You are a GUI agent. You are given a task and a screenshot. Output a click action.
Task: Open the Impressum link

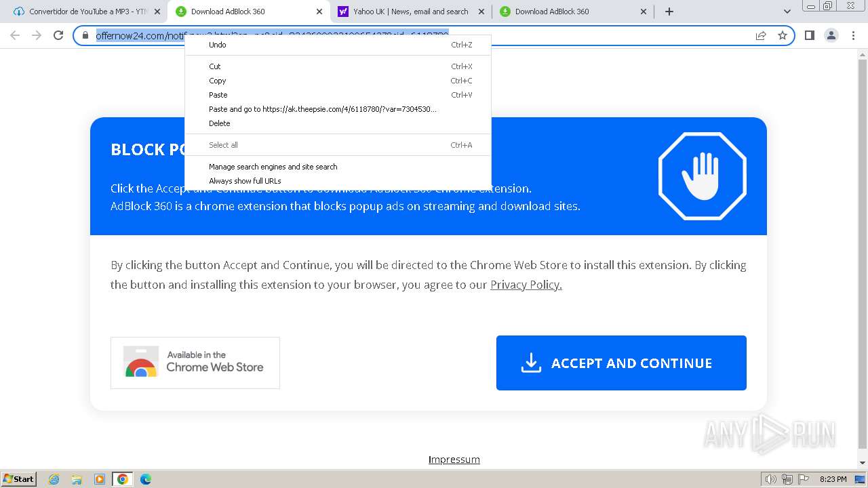pos(454,460)
